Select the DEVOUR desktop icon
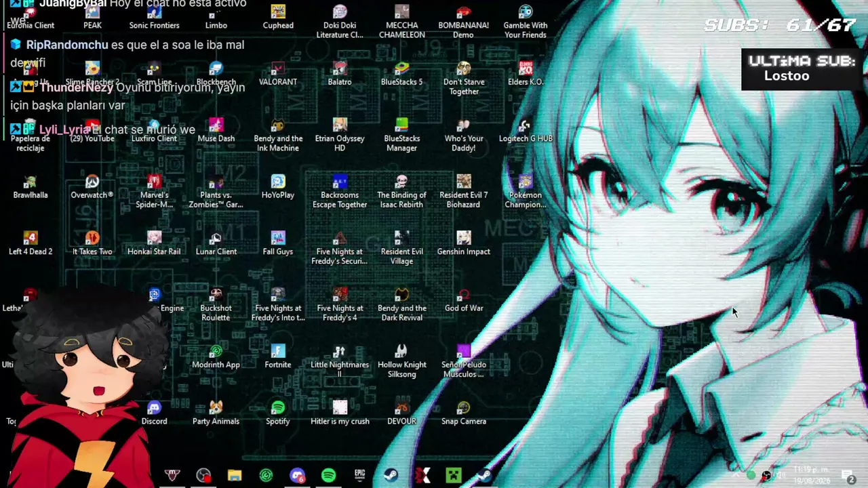Screen dimensions: 868x488 402,413
